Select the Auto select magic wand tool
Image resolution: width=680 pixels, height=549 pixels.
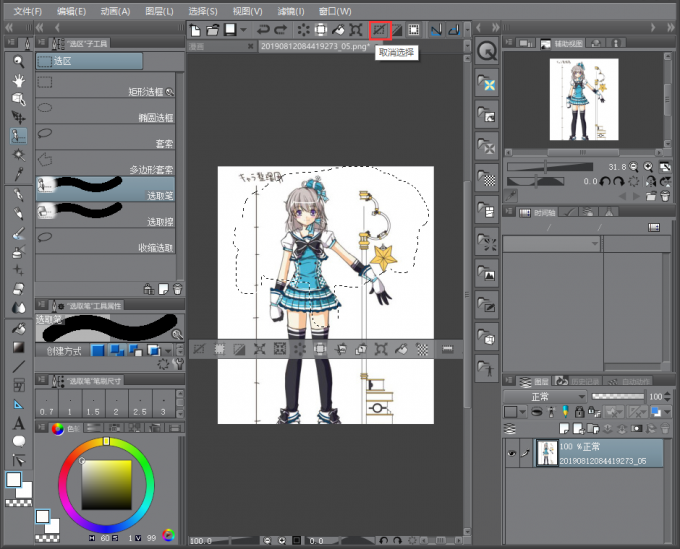(18, 155)
